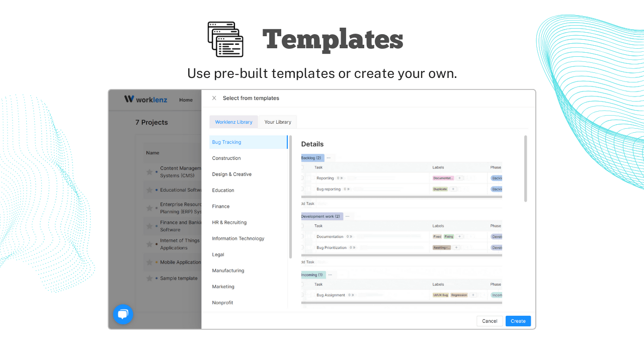Click the Awaiting label tag
The image size is (644, 362).
(x=442, y=247)
